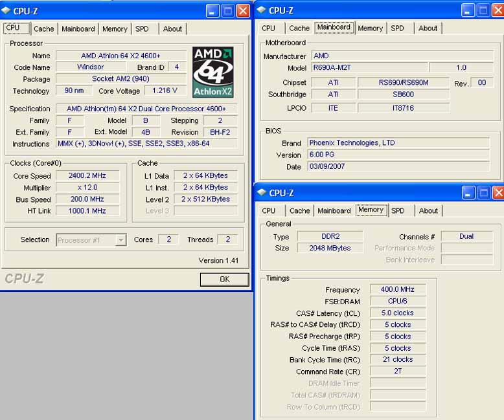Image resolution: width=504 pixels, height=420 pixels.
Task: Select Memory tab in Mainboard window
Action: (x=371, y=28)
